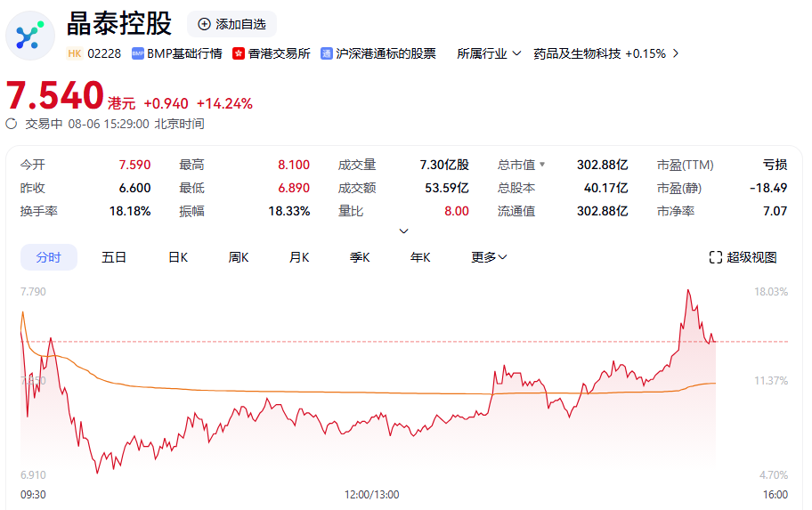Viewport: 812px width, 510px height.
Task: Open the 更多 chart period dropdown
Action: (x=489, y=257)
